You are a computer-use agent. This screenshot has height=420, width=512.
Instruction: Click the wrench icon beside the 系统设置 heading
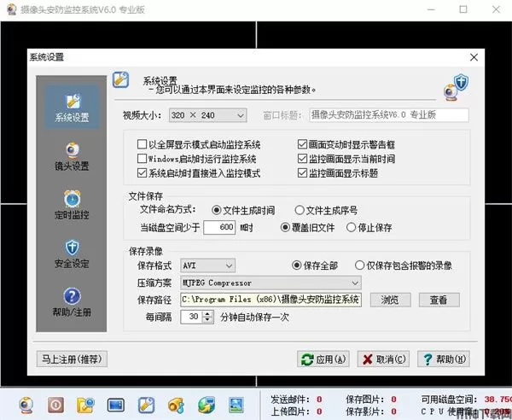121,79
